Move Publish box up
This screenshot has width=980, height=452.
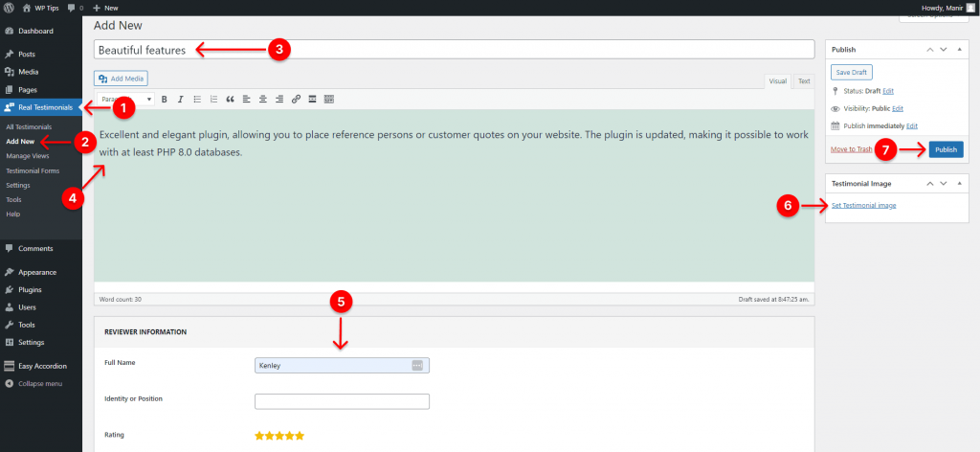(x=930, y=50)
